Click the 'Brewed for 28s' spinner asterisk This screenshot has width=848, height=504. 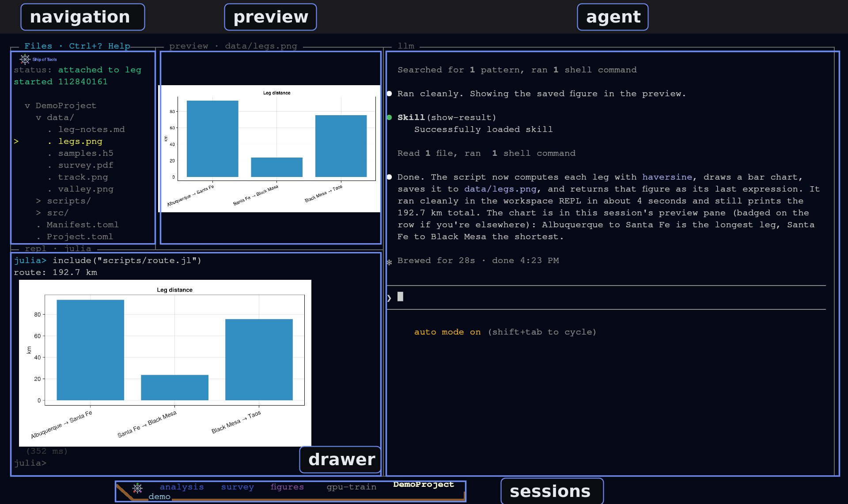click(x=389, y=262)
